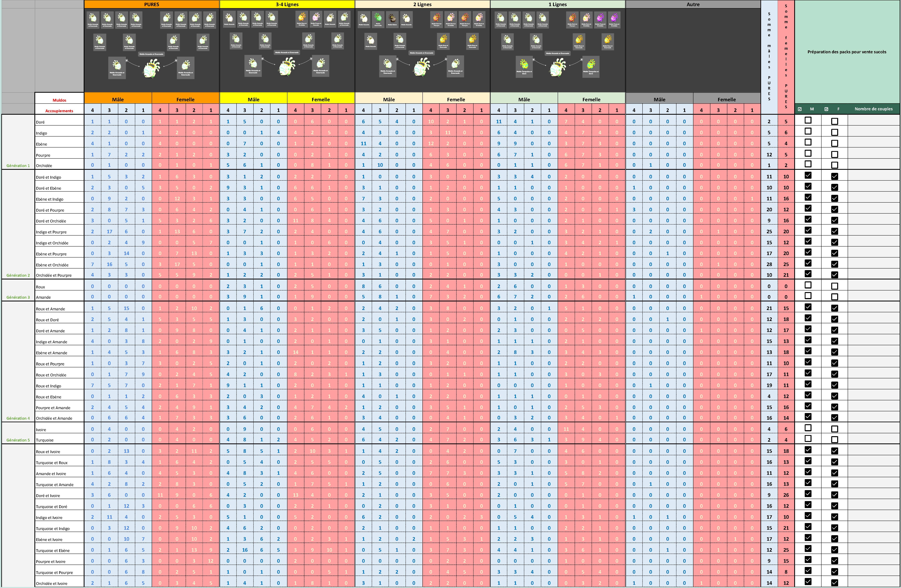Check the F box for the Doré row
This screenshot has width=901, height=588.
pos(834,121)
